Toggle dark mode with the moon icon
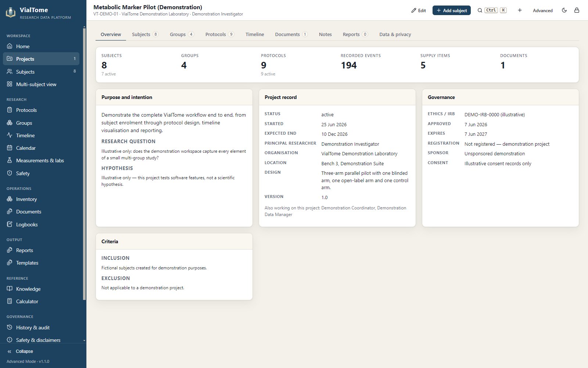588x368 pixels. [x=564, y=10]
